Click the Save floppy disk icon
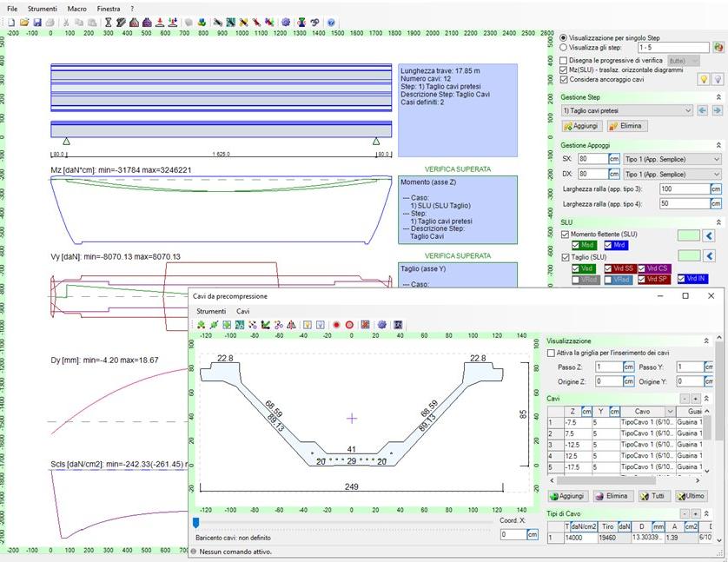The width and height of the screenshot is (728, 562). (x=37, y=22)
